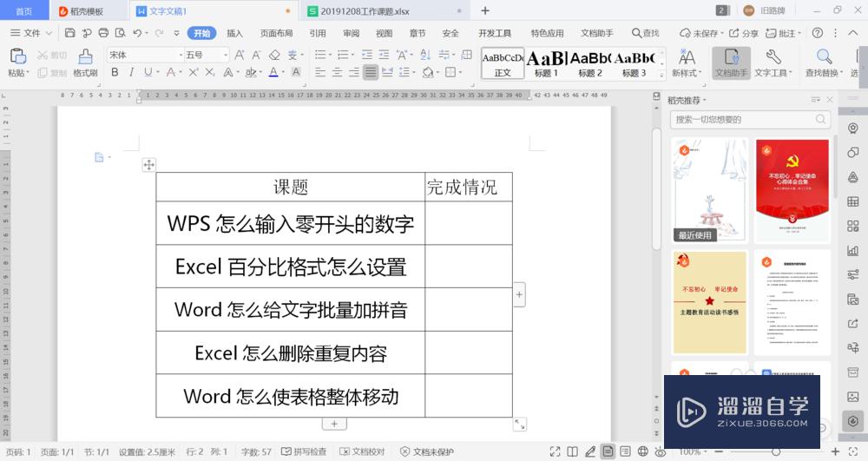The width and height of the screenshot is (868, 461).
Task: Toggle Italic formatting
Action: 131,72
